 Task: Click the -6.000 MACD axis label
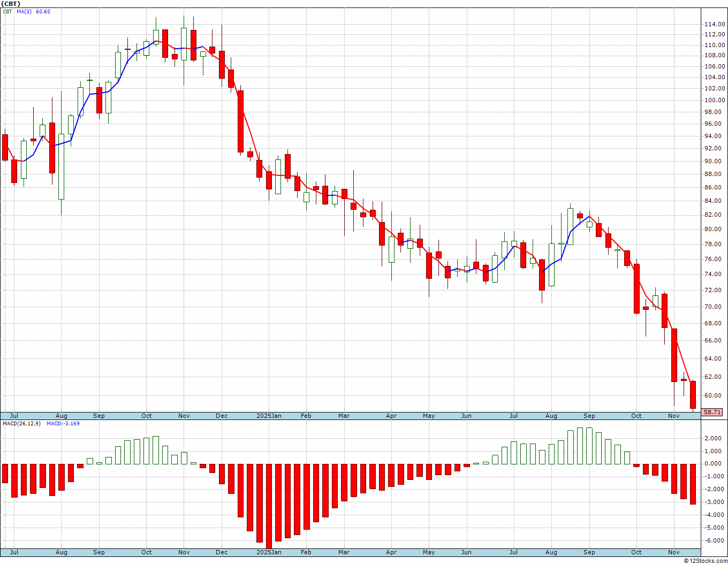coord(714,540)
